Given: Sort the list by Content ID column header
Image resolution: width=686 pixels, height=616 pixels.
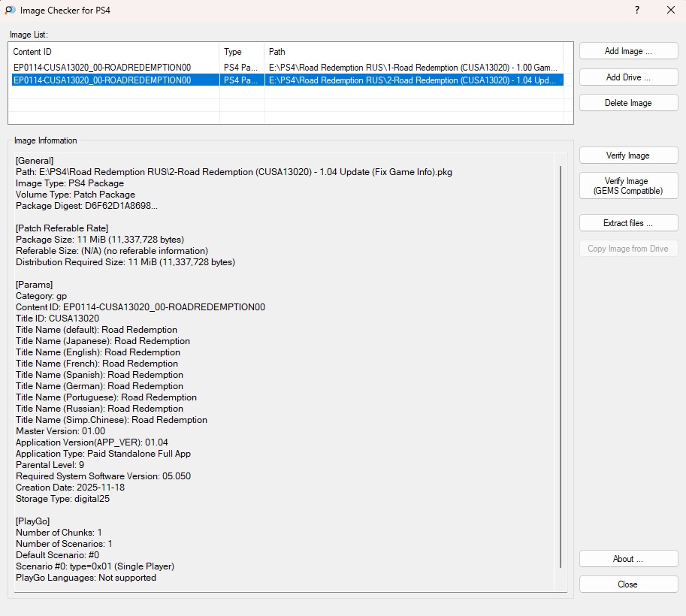Looking at the screenshot, I should (114, 52).
